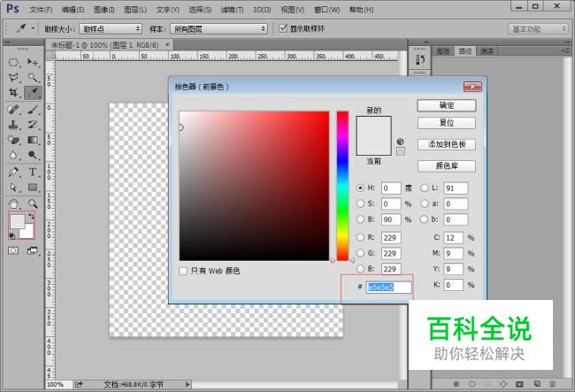The image size is (575, 392).
Task: Click the 复位 button
Action: [x=446, y=123]
